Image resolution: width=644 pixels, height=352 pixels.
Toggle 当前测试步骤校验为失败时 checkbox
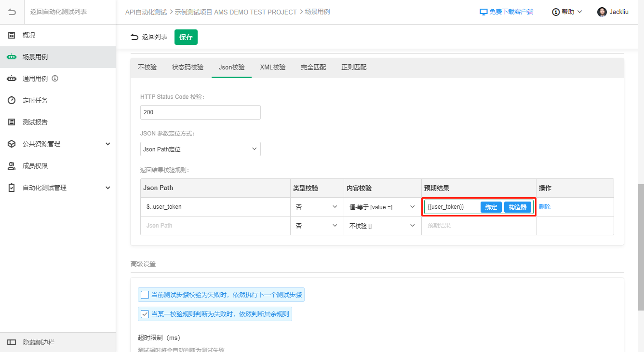(145, 295)
